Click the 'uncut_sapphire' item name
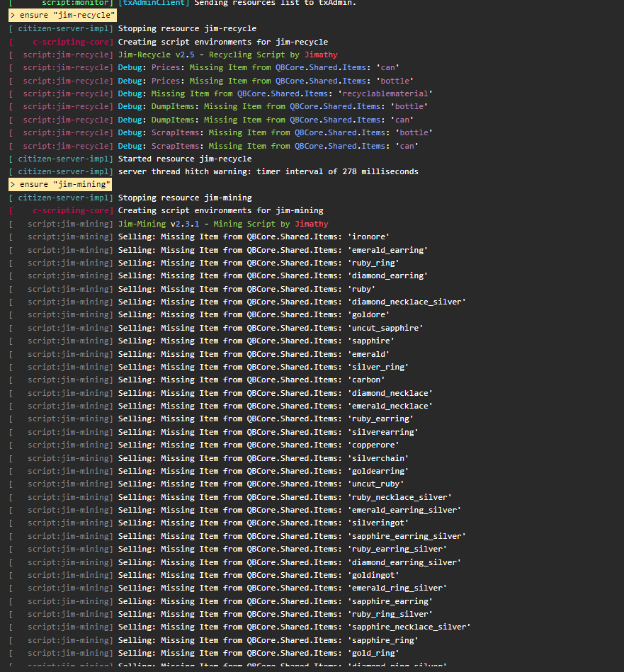 pos(385,328)
